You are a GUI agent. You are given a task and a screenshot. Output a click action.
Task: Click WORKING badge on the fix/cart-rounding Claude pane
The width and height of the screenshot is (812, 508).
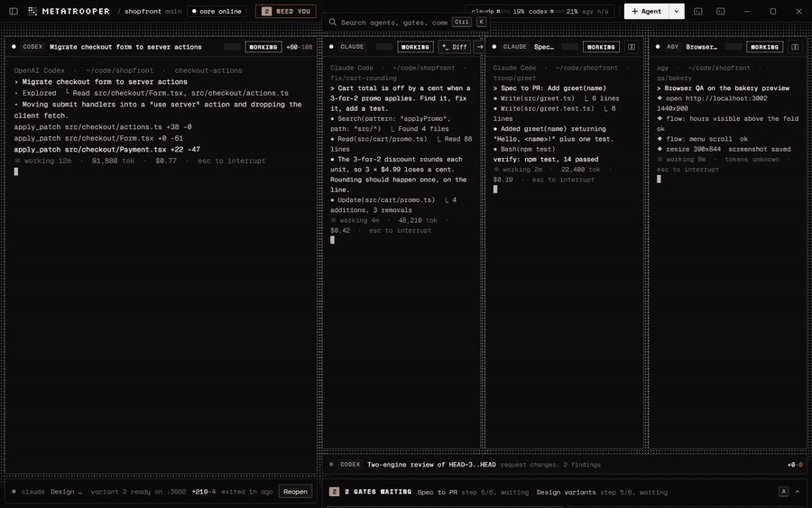click(415, 47)
